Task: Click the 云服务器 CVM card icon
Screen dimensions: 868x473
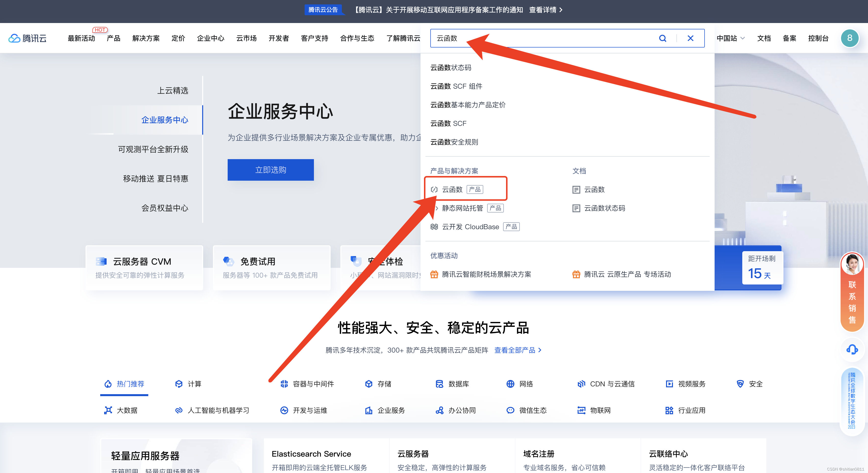Action: [101, 261]
